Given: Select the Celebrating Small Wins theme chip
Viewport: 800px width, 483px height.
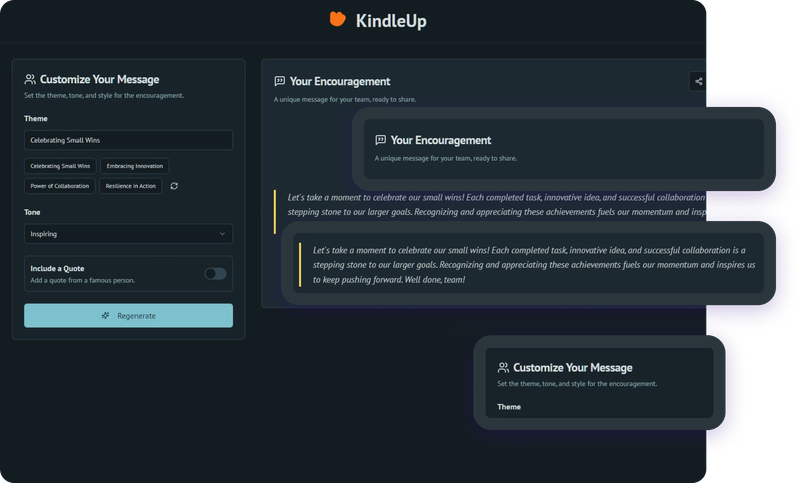Looking at the screenshot, I should [60, 166].
